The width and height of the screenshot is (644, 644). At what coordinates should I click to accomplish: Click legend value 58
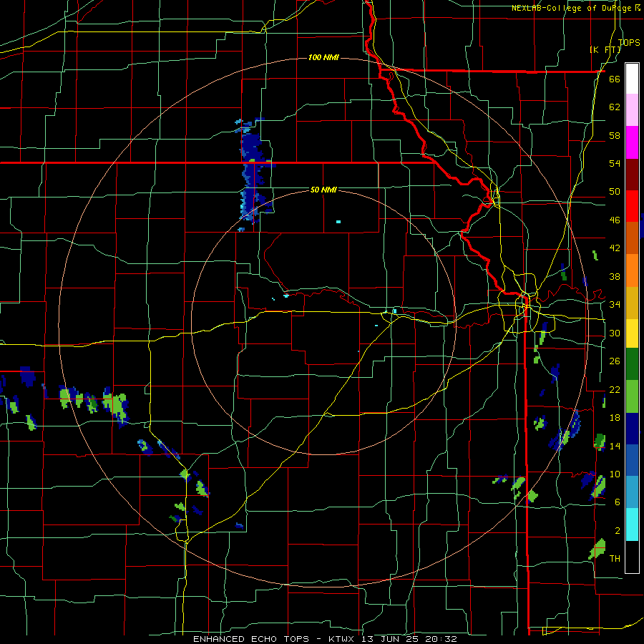[x=615, y=135]
